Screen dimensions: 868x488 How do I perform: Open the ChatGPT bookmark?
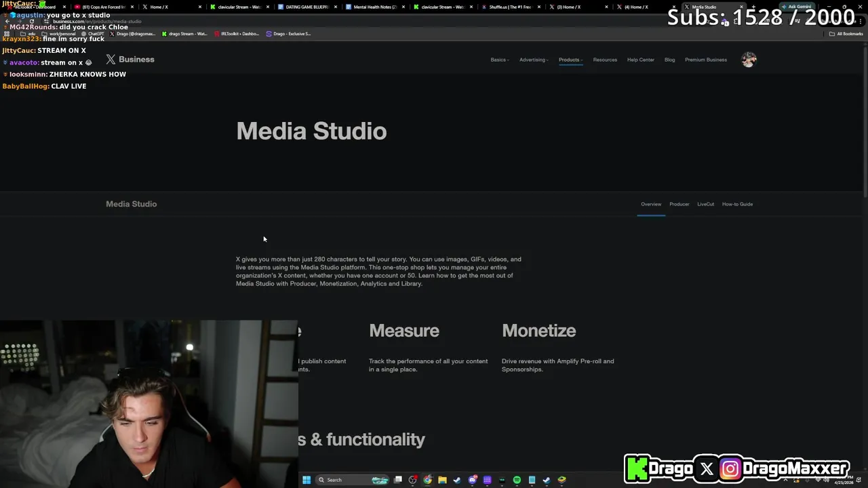pos(92,34)
